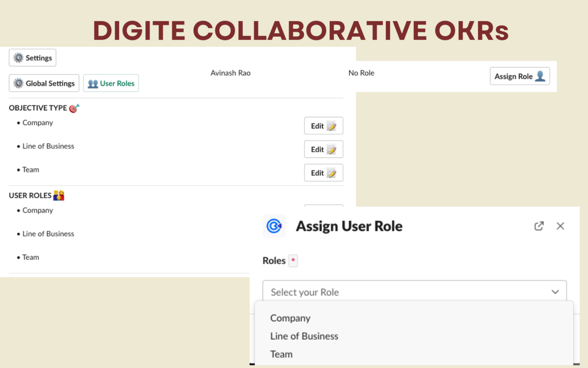Open the Settings button
This screenshot has height=368, width=588.
pos(32,58)
